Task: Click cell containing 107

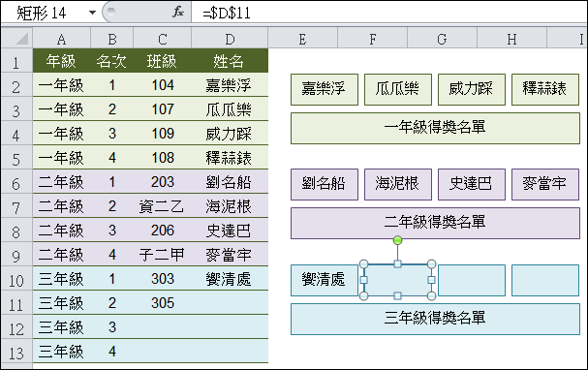Action: point(163,109)
